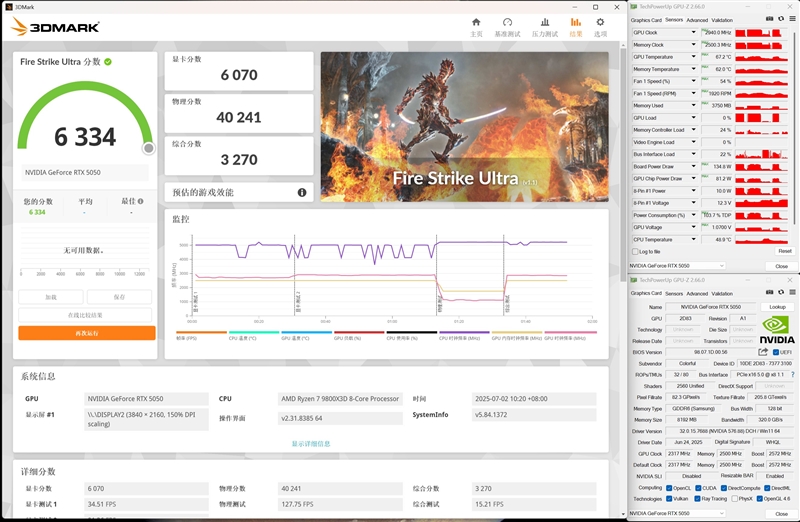Switch to Validation tab in upper GPU-Z window
This screenshot has width=800, height=522.
point(722,20)
